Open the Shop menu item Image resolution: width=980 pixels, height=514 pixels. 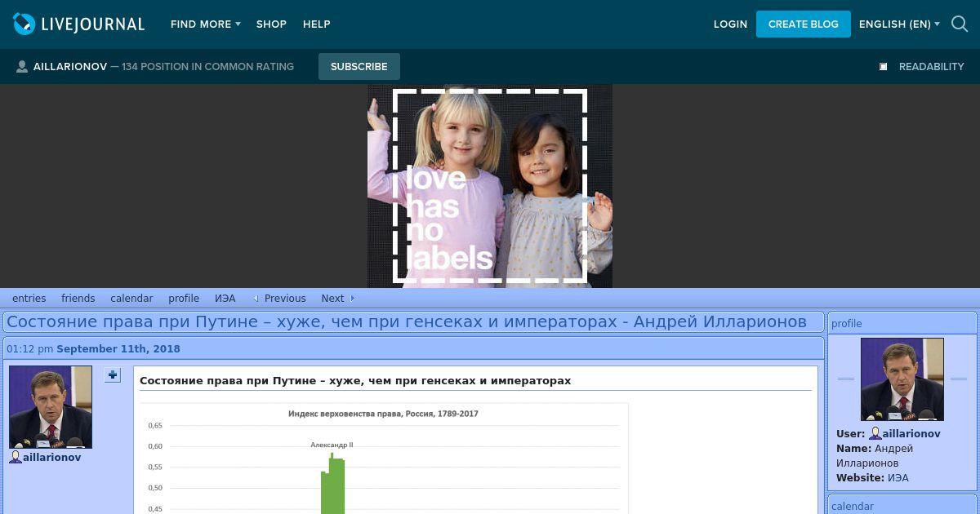(x=271, y=24)
